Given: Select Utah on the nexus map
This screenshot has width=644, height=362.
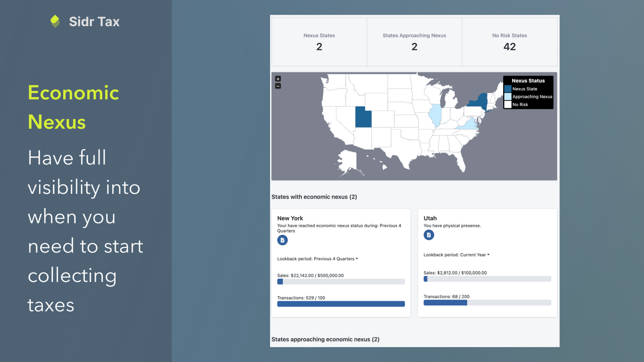Looking at the screenshot, I should point(363,117).
